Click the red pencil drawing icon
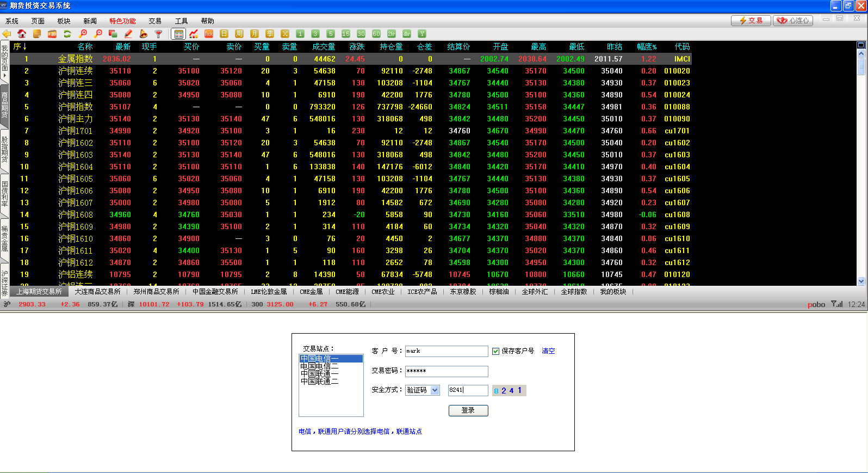This screenshot has width=868, height=473. (x=128, y=34)
